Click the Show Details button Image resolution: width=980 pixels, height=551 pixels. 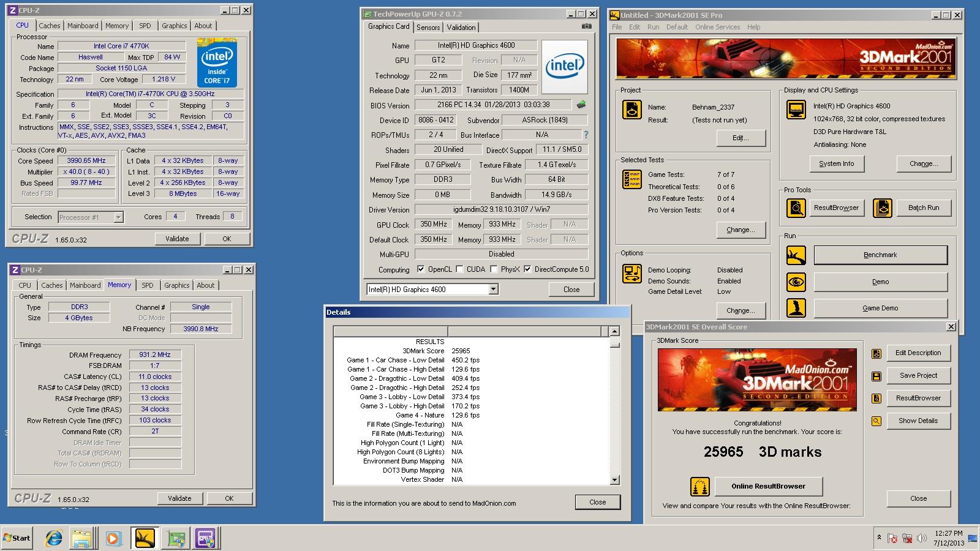click(918, 421)
